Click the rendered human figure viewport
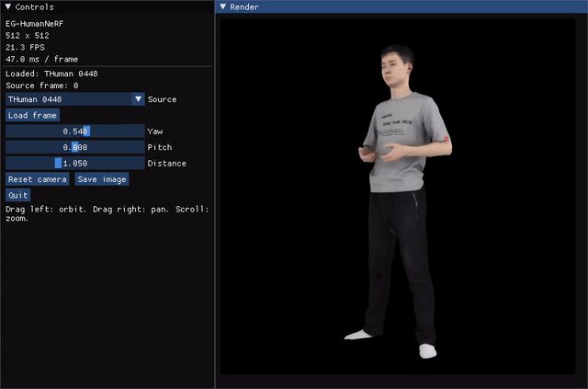The height and width of the screenshot is (389, 588). (398, 197)
